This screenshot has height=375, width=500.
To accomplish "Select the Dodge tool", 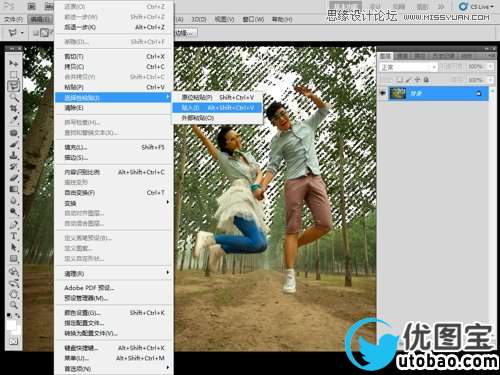I will 14,212.
